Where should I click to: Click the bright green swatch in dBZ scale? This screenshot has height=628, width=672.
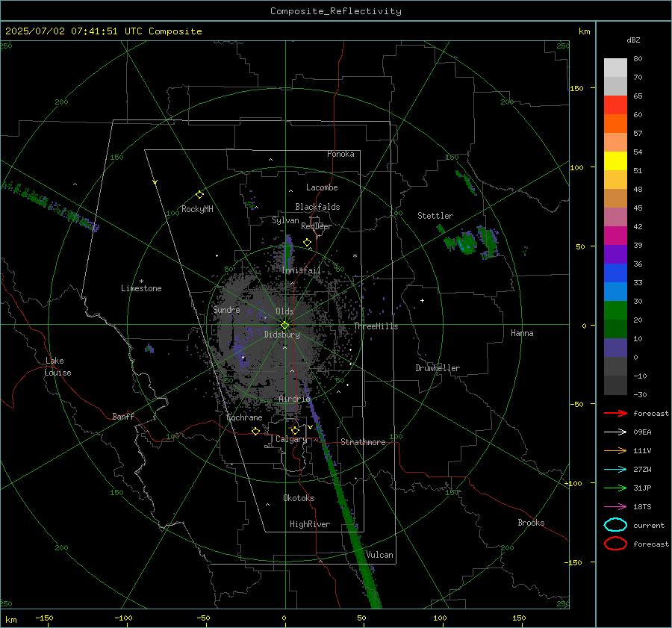[x=615, y=311]
